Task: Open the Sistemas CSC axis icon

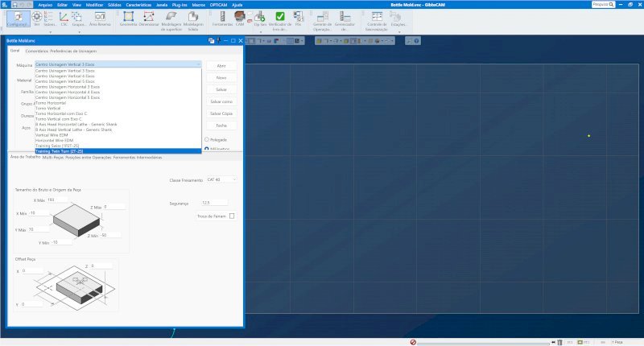Action: (64, 19)
